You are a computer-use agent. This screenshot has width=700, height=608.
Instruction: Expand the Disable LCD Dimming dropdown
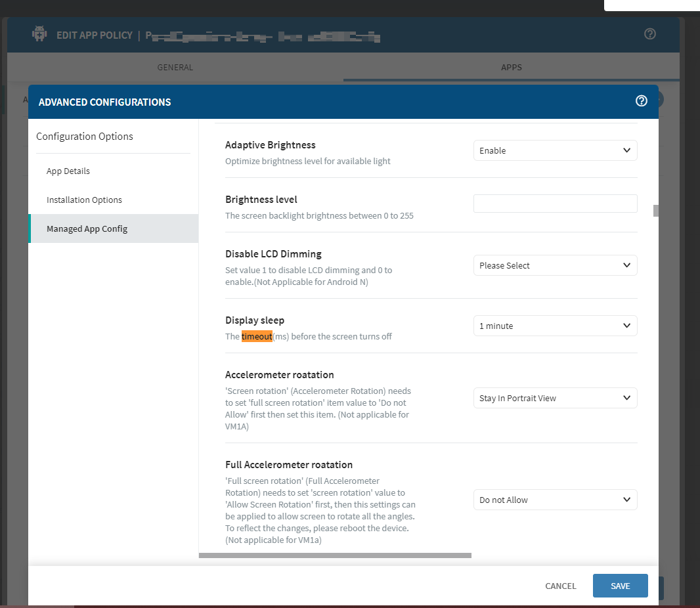(x=555, y=265)
